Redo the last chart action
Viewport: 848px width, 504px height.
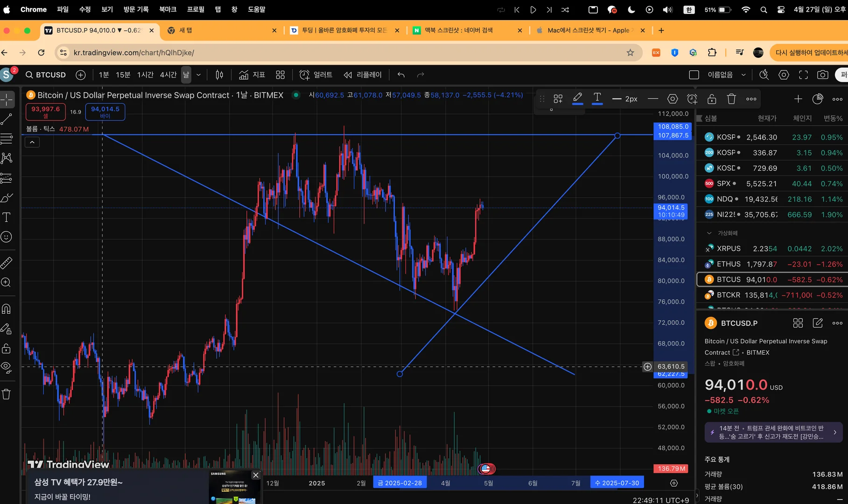coord(420,75)
